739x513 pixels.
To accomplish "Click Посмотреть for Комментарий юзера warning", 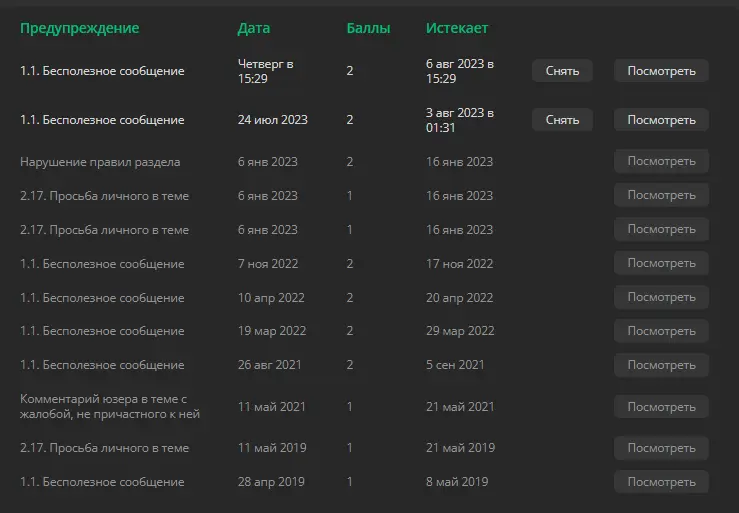I will coord(661,406).
